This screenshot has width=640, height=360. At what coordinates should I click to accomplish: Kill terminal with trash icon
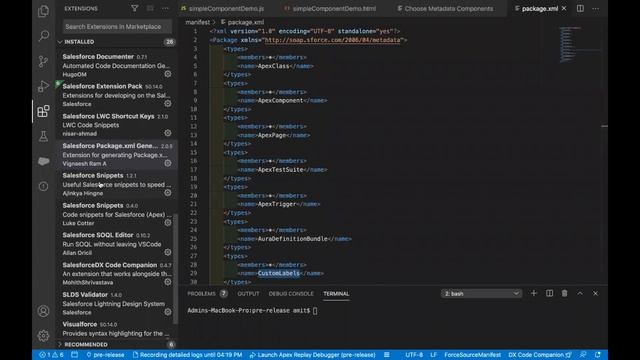click(x=564, y=293)
